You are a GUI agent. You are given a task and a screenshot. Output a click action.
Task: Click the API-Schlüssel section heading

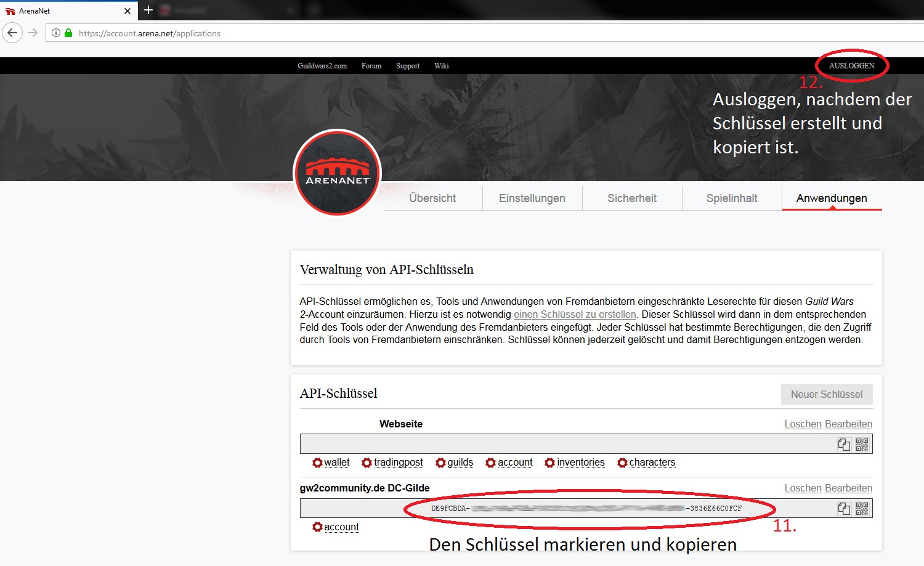[339, 394]
